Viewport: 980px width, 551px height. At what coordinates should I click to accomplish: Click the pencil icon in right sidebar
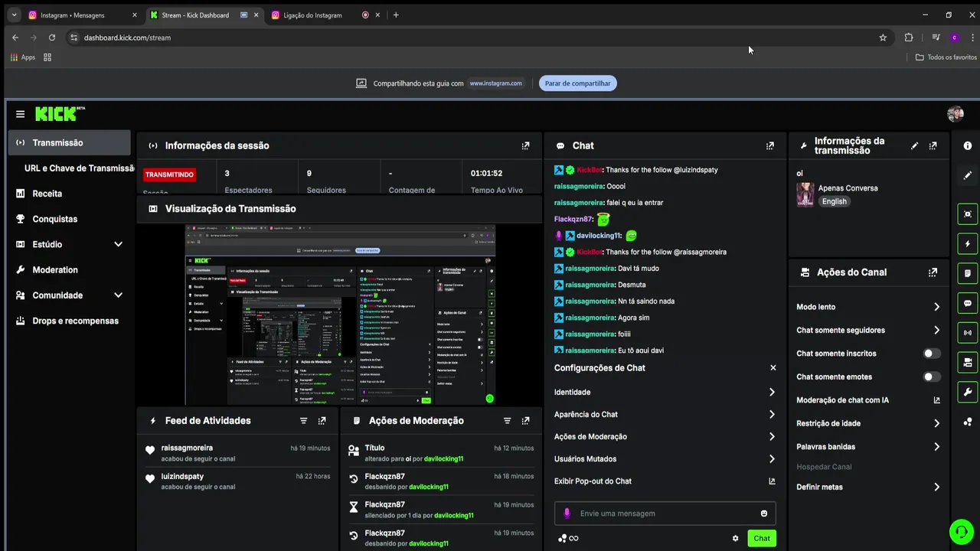[968, 175]
